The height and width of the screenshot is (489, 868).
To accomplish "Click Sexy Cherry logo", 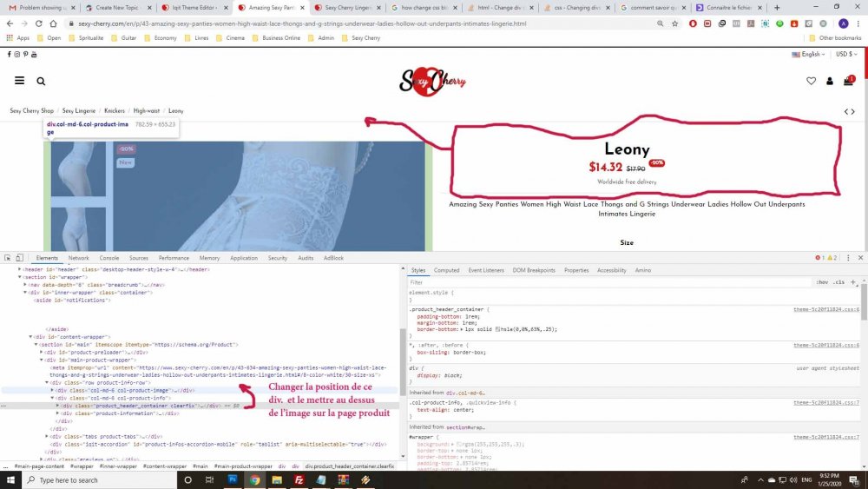I will [432, 82].
